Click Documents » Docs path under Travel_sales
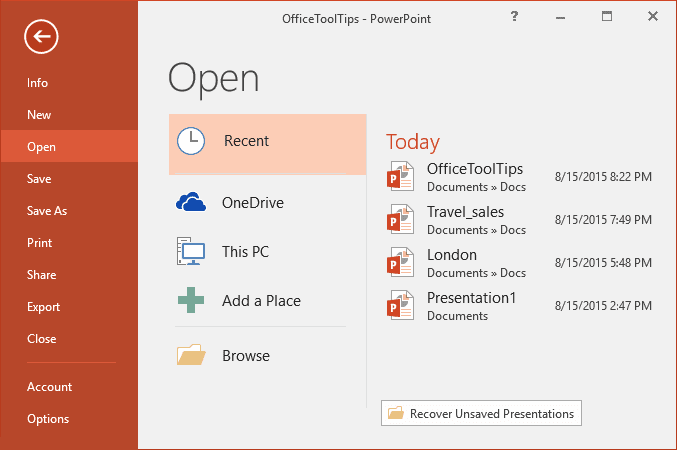 click(476, 230)
